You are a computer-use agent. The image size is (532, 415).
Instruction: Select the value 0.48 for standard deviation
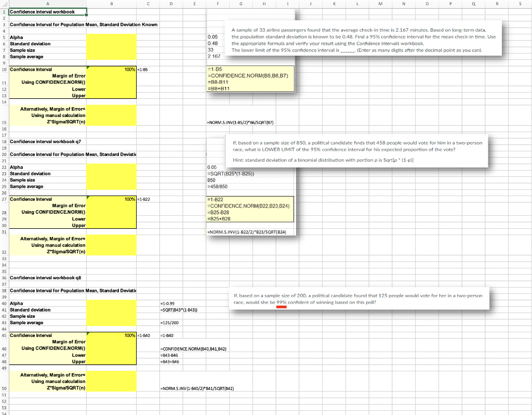[212, 44]
